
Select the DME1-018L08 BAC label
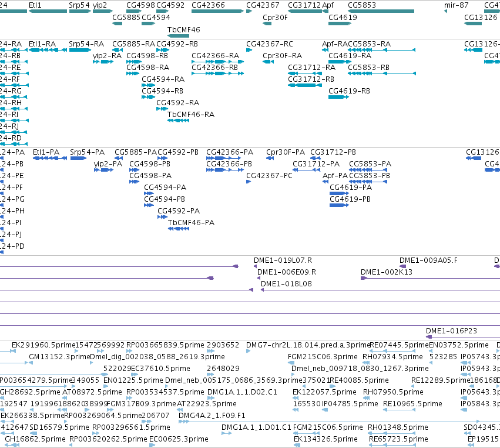(286, 284)
